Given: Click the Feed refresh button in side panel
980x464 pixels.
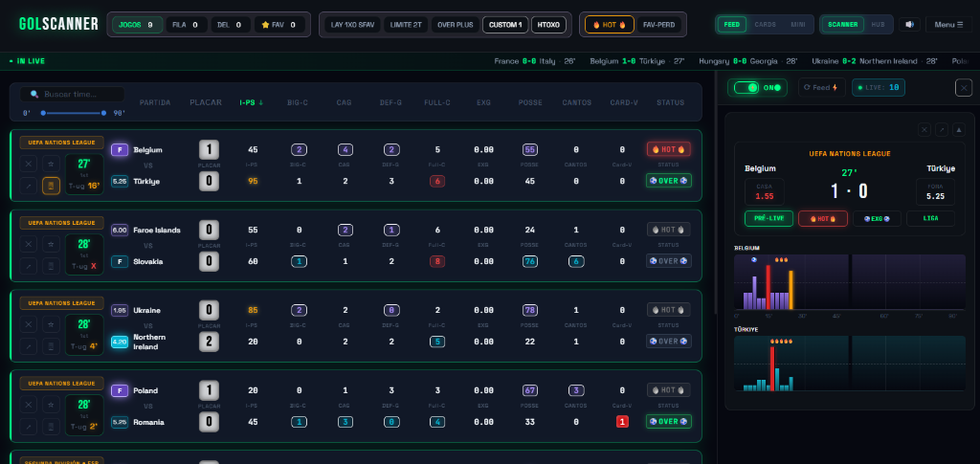Looking at the screenshot, I should (821, 87).
